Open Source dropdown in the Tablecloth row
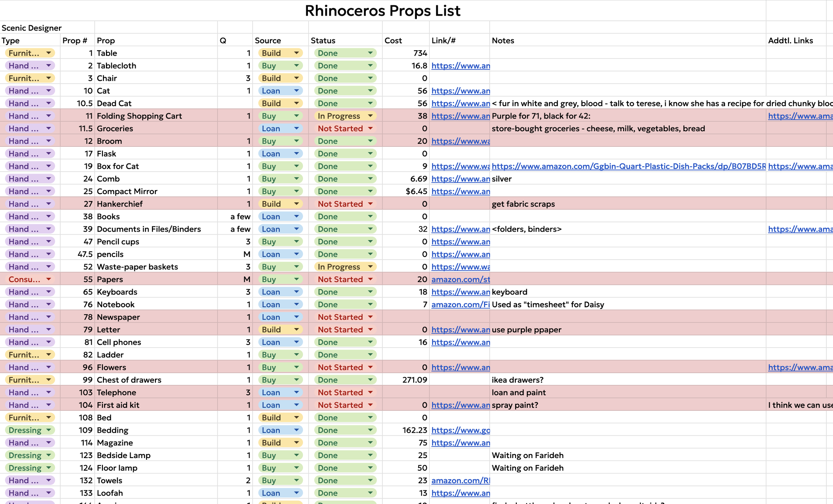Image resolution: width=833 pixels, height=504 pixels. [280, 66]
